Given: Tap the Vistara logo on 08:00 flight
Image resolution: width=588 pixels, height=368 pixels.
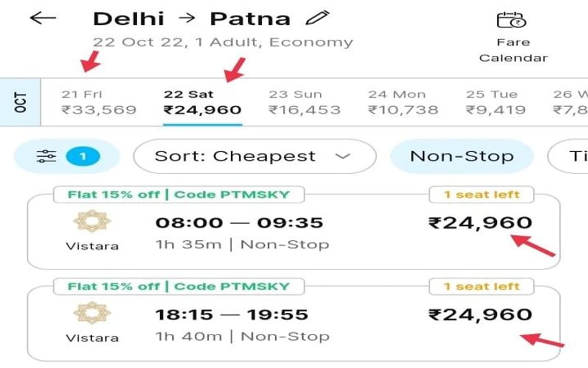Looking at the screenshot, I should point(92,221).
